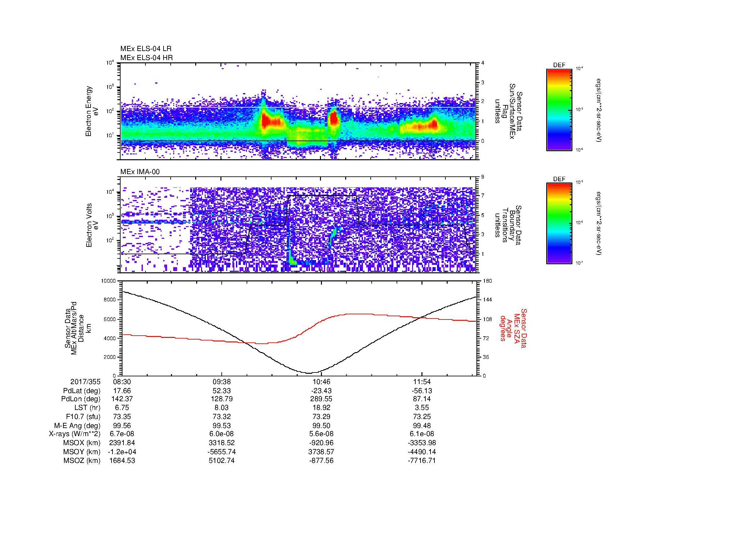Select the PdLon value "289.55"
Image resolution: width=756 pixels, height=534 pixels.
322,399
